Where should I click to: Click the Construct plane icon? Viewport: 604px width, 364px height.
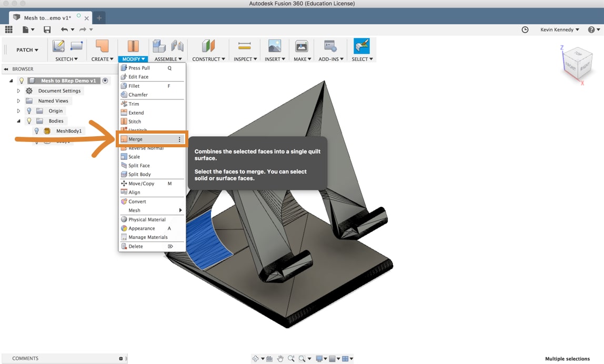(208, 46)
